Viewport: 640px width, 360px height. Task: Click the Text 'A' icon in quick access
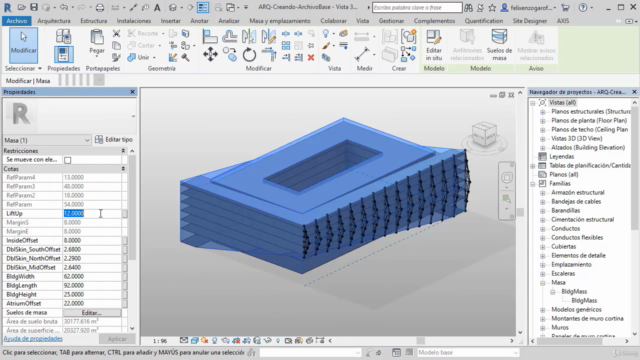coord(157,7)
